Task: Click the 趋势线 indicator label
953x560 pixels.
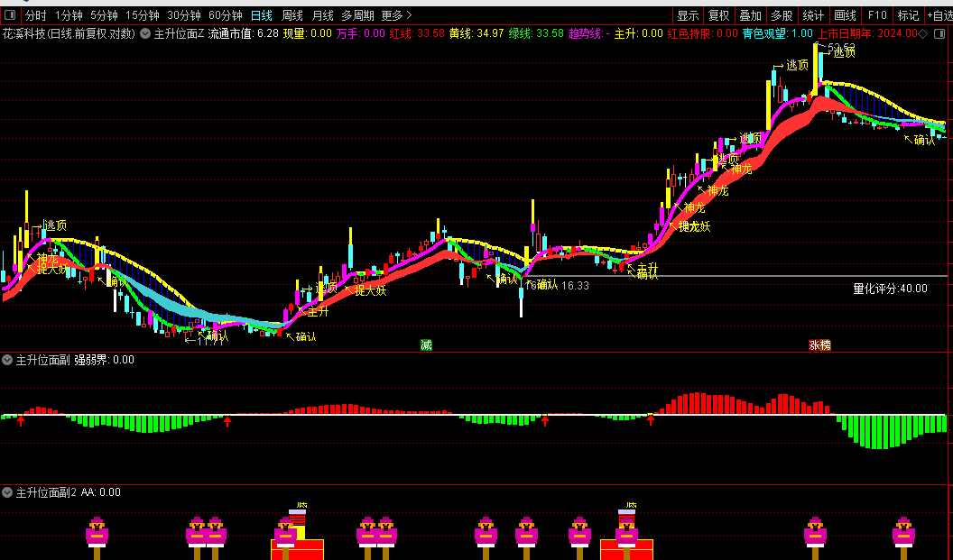Action: 589,34
